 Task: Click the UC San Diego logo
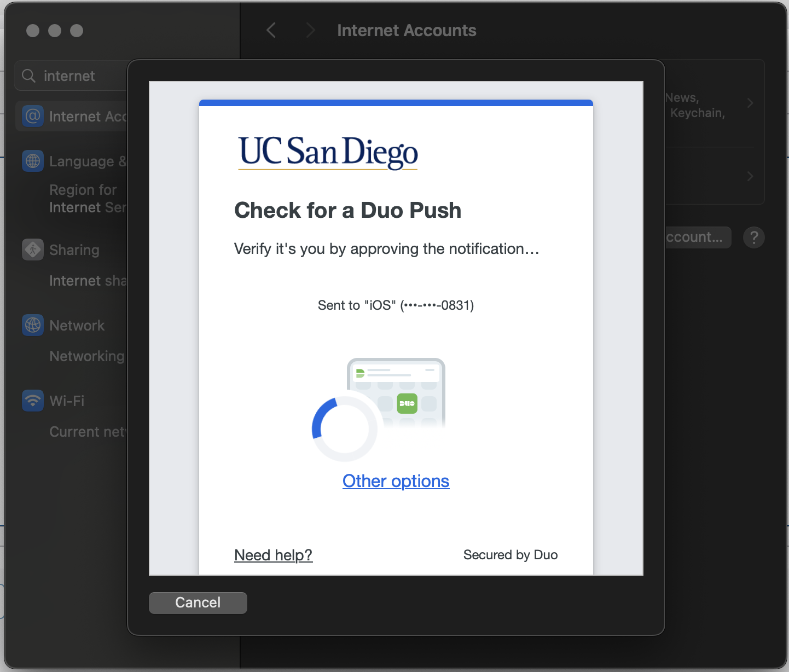(328, 153)
